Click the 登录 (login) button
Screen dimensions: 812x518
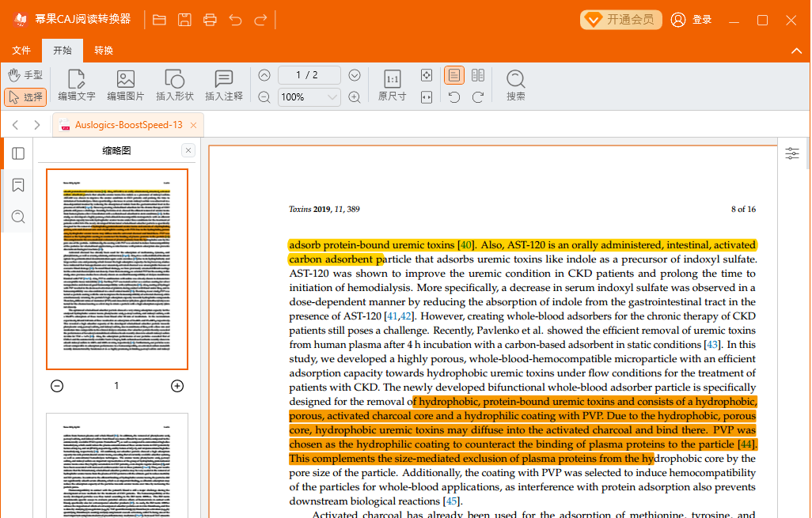691,20
